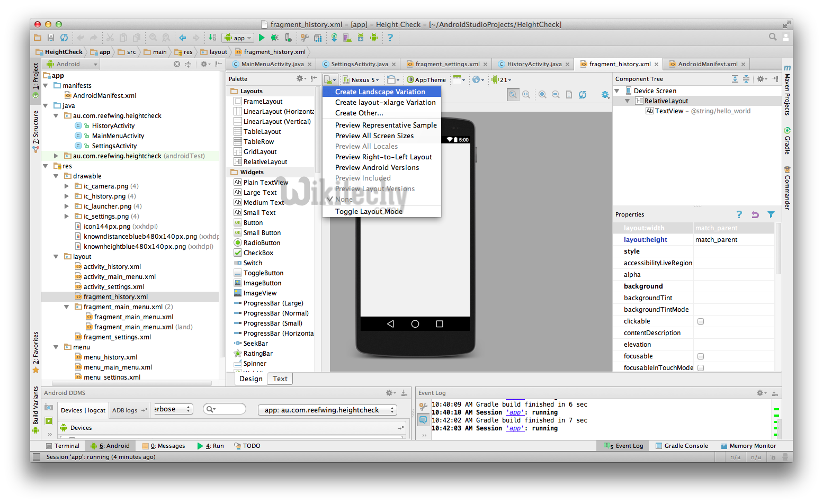Switch to the Text editor view
The image size is (823, 504).
[280, 378]
